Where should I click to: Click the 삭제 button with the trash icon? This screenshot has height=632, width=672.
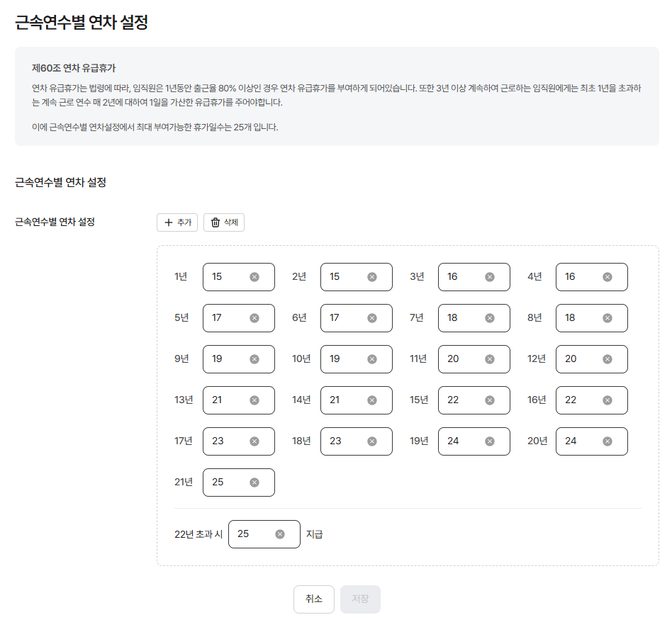click(x=224, y=222)
